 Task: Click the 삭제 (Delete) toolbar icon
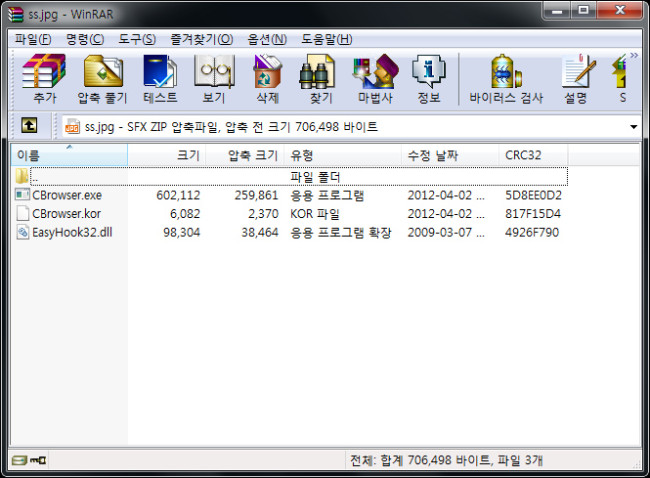[x=267, y=78]
